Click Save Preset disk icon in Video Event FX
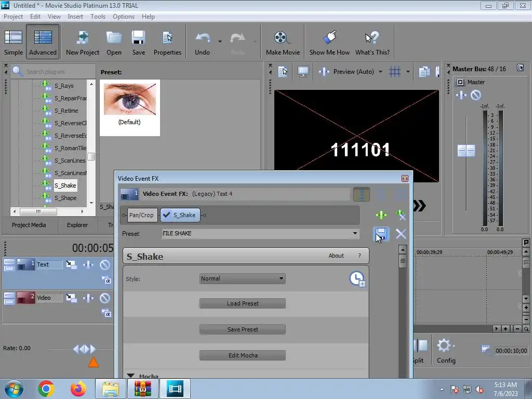Viewport: 532px width, 399px height. pos(381,234)
